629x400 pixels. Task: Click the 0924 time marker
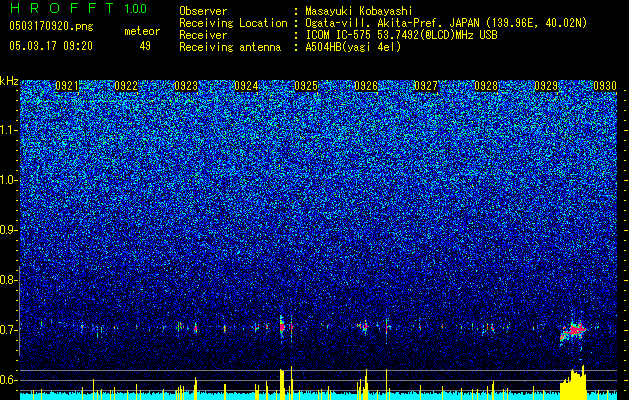tap(246, 86)
